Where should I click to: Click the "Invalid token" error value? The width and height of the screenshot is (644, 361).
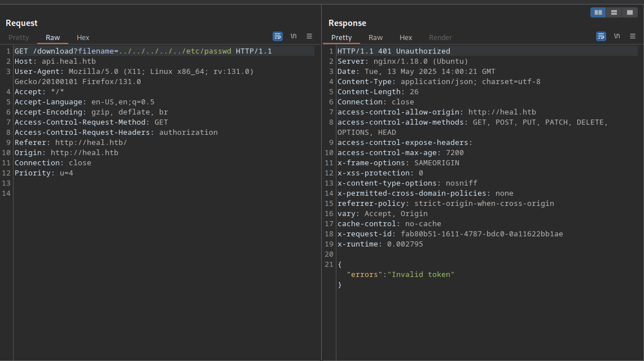(x=421, y=275)
